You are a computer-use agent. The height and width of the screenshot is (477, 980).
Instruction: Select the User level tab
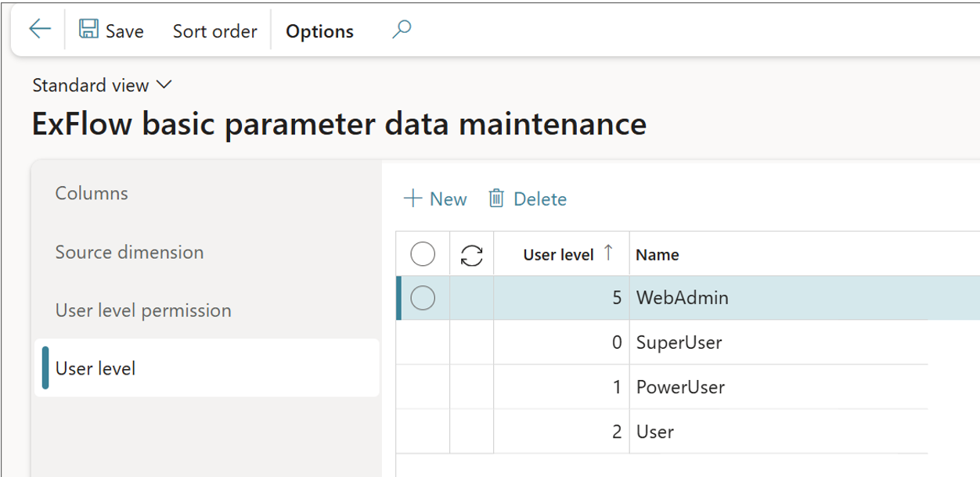pos(207,368)
